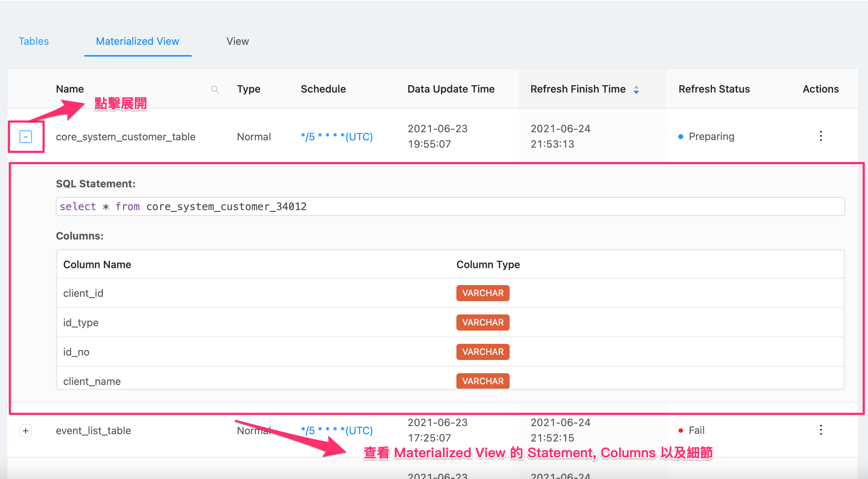The height and width of the screenshot is (479, 868).
Task: Click the client_name column row
Action: tap(450, 378)
